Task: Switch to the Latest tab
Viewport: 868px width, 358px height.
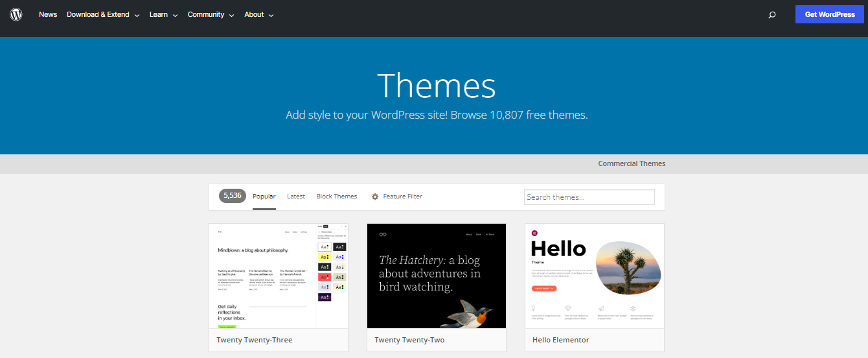Action: pos(296,197)
